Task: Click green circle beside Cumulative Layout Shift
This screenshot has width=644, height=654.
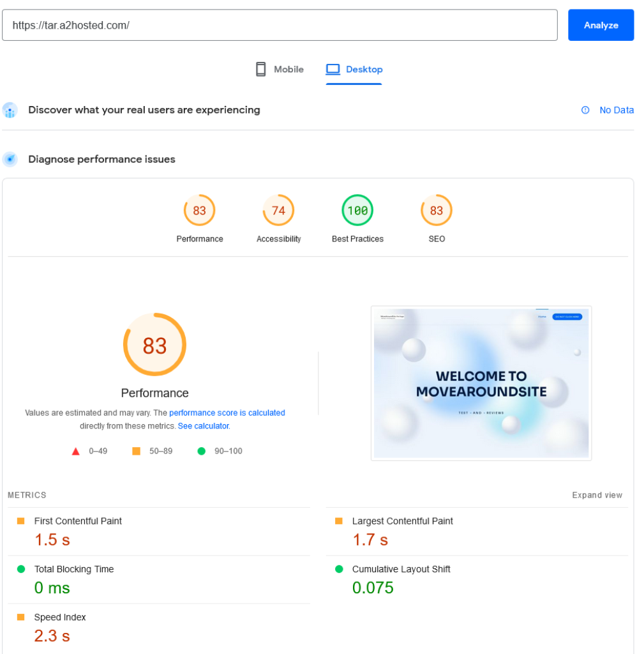Action: [x=339, y=569]
